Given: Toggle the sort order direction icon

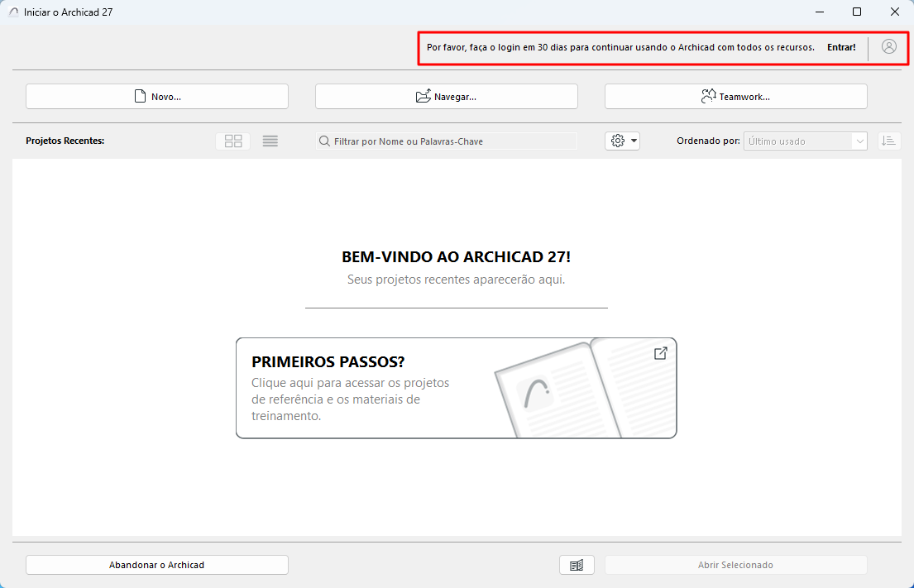Looking at the screenshot, I should (889, 141).
